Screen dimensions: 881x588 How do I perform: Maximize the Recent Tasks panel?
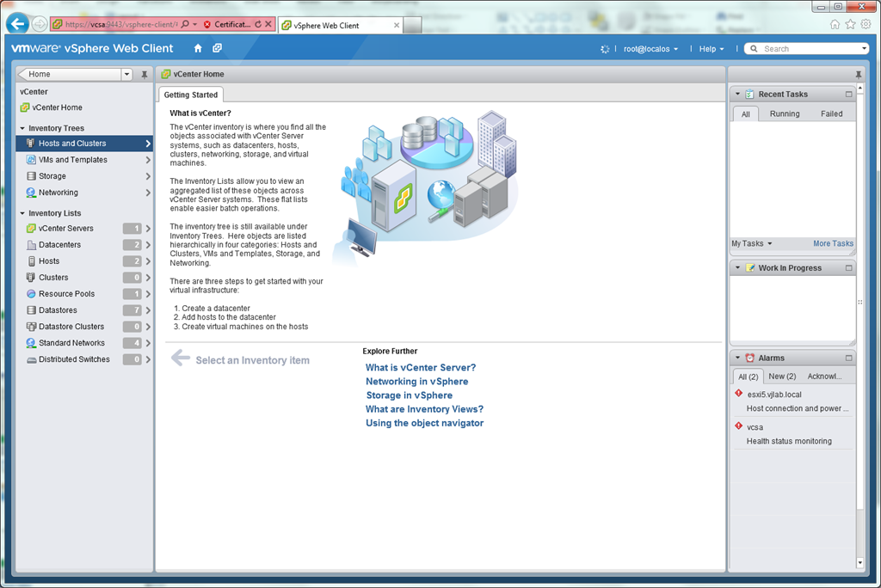tap(848, 95)
